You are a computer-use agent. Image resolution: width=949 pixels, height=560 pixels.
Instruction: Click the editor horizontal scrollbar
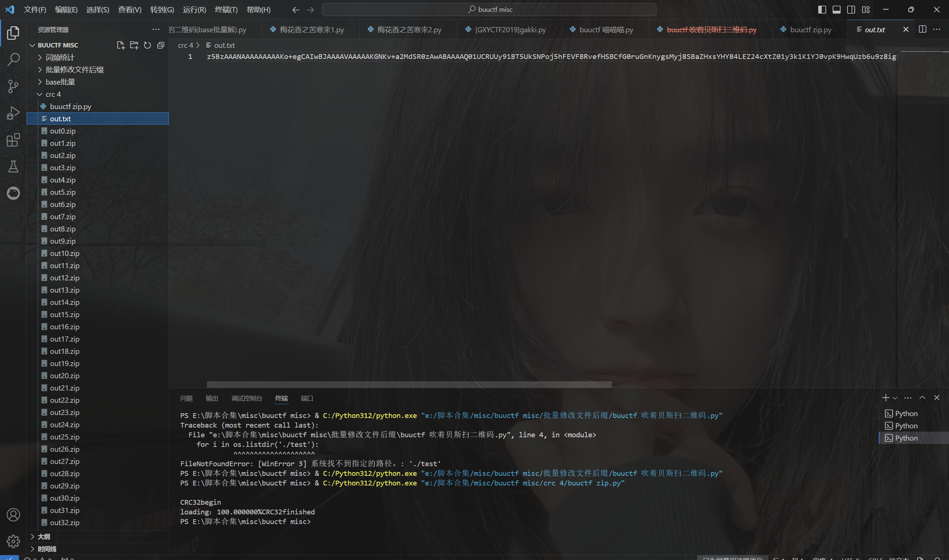[409, 385]
